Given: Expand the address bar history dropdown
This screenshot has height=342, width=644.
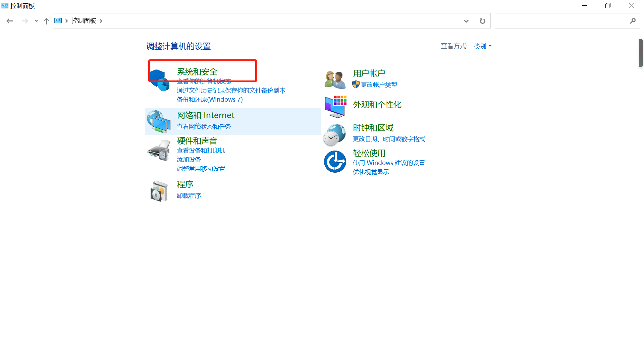Looking at the screenshot, I should 466,21.
